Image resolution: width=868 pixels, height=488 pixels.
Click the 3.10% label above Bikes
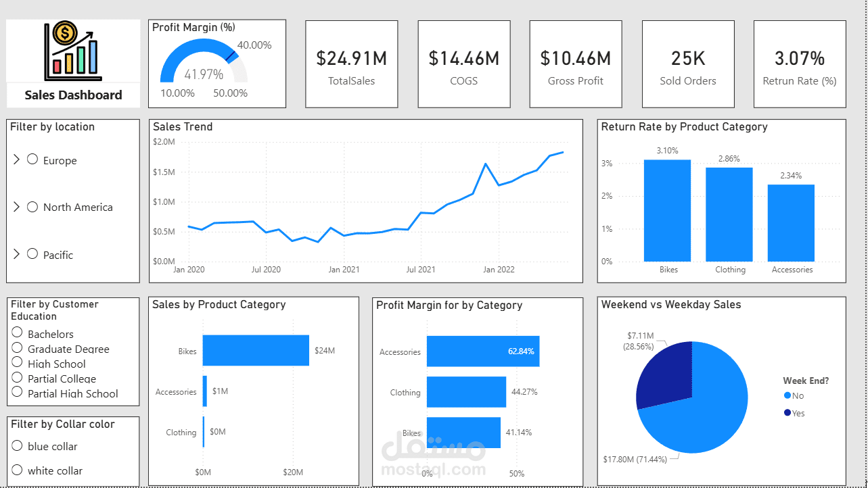pos(667,151)
